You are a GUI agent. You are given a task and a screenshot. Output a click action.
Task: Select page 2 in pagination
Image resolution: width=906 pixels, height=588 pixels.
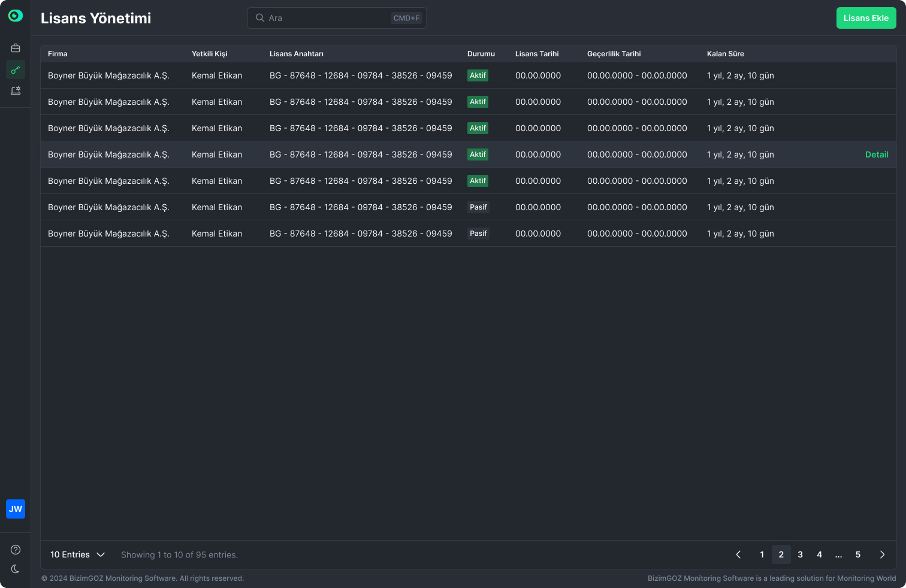click(781, 554)
